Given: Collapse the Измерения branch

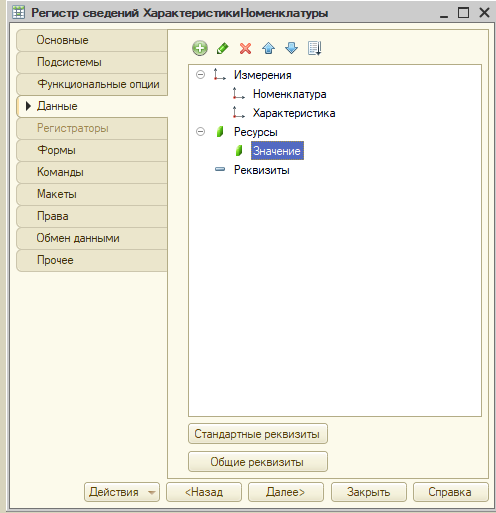Looking at the screenshot, I should [200, 74].
